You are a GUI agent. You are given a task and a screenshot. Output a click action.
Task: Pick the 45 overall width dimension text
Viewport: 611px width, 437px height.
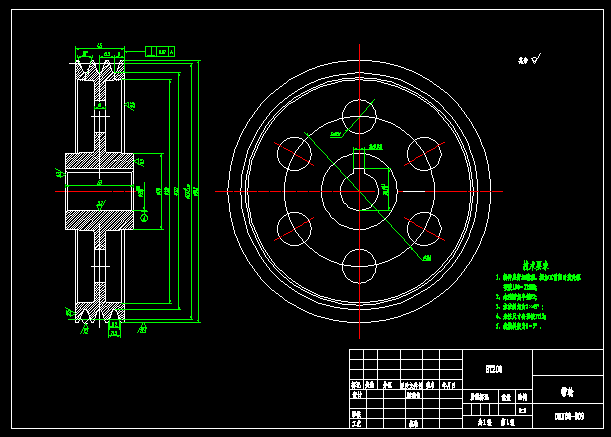pos(100,46)
